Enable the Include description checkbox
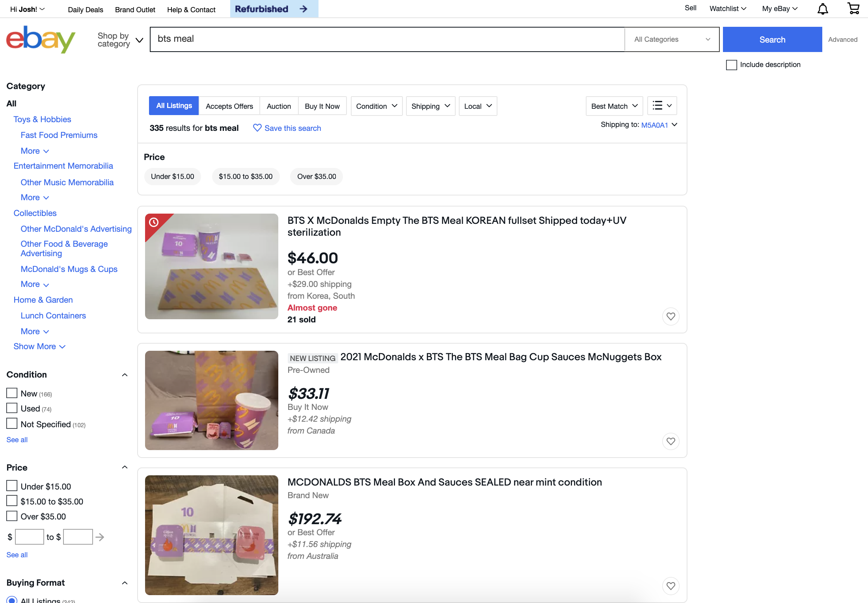Screen dimensions: 868x603 click(731, 65)
